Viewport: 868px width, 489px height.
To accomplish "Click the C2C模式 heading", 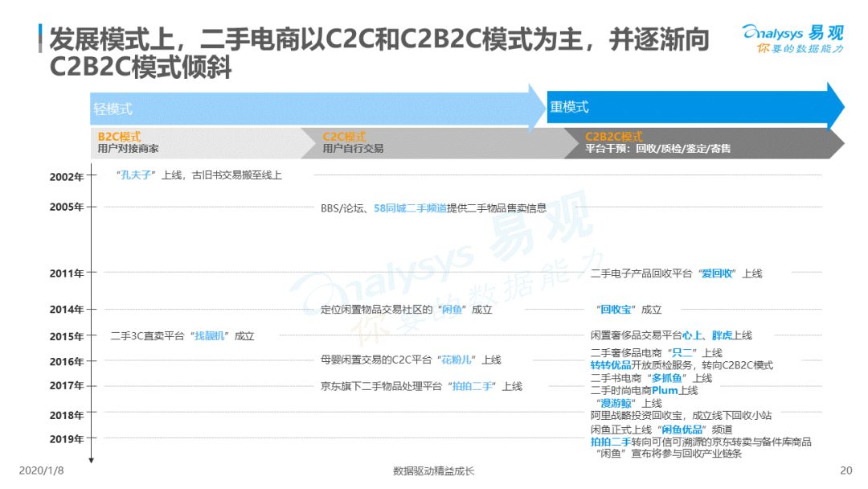I will click(x=344, y=136).
